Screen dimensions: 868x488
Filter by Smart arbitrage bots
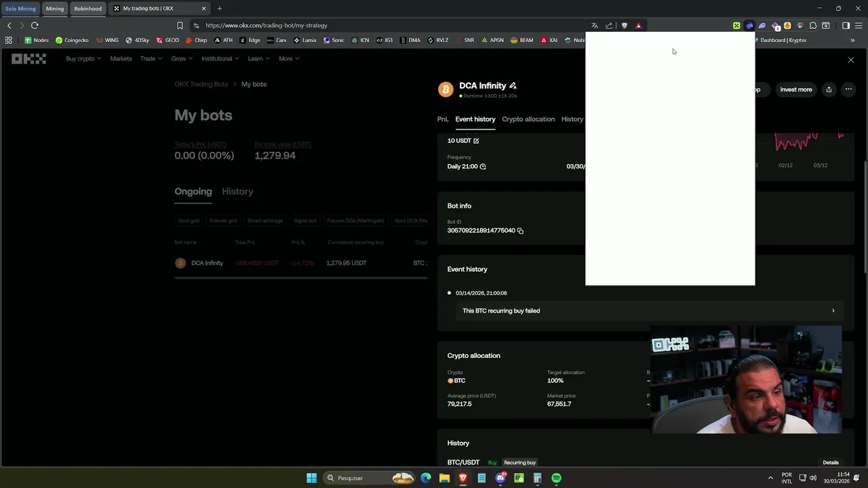[265, 221]
